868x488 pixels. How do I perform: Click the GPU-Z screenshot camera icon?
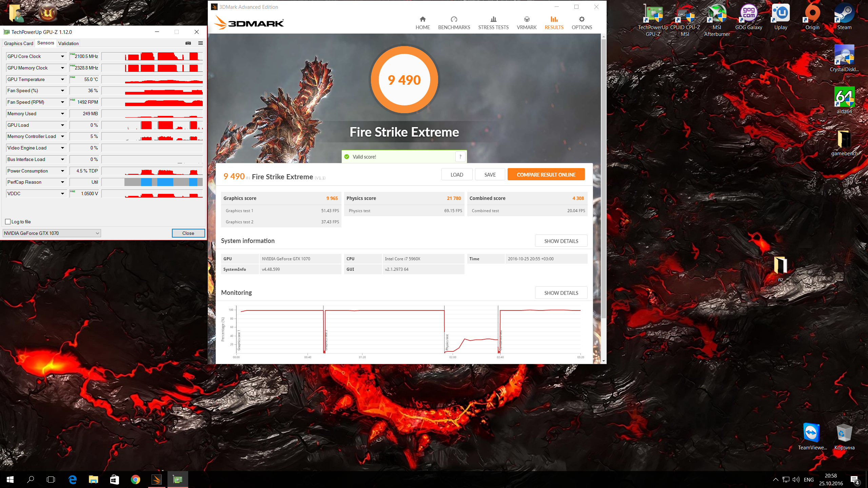click(x=188, y=43)
